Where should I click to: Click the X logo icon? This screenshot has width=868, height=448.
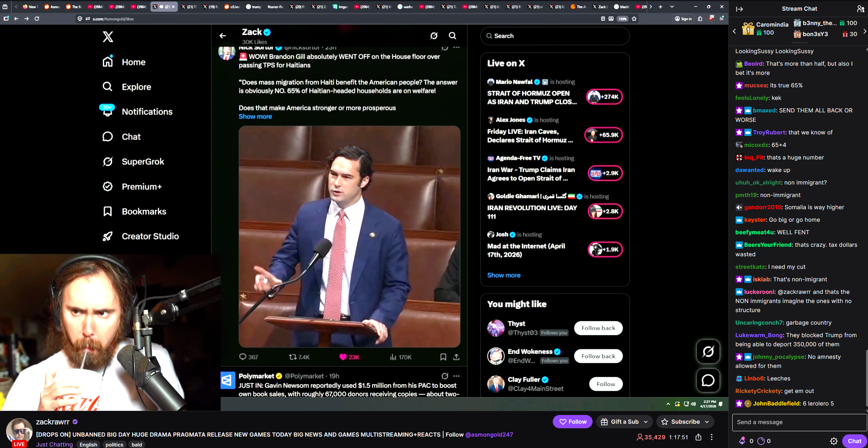click(108, 37)
